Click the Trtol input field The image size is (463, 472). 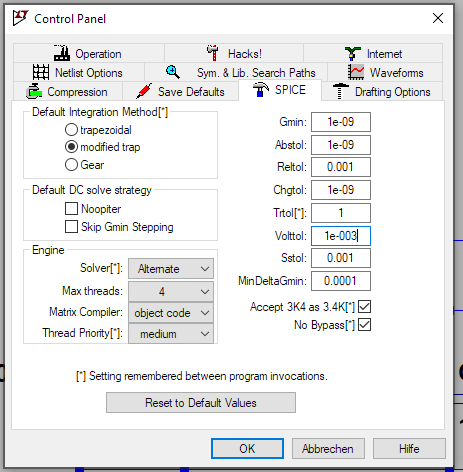click(341, 213)
